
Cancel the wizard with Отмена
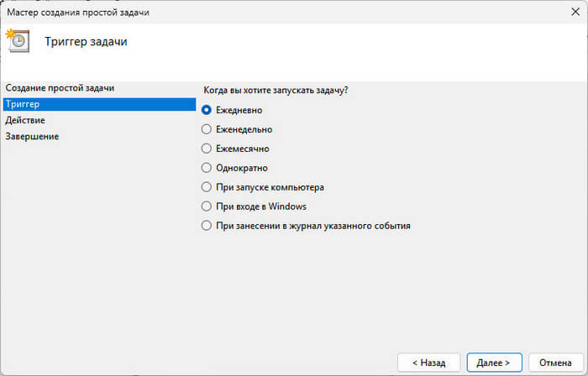[555, 363]
